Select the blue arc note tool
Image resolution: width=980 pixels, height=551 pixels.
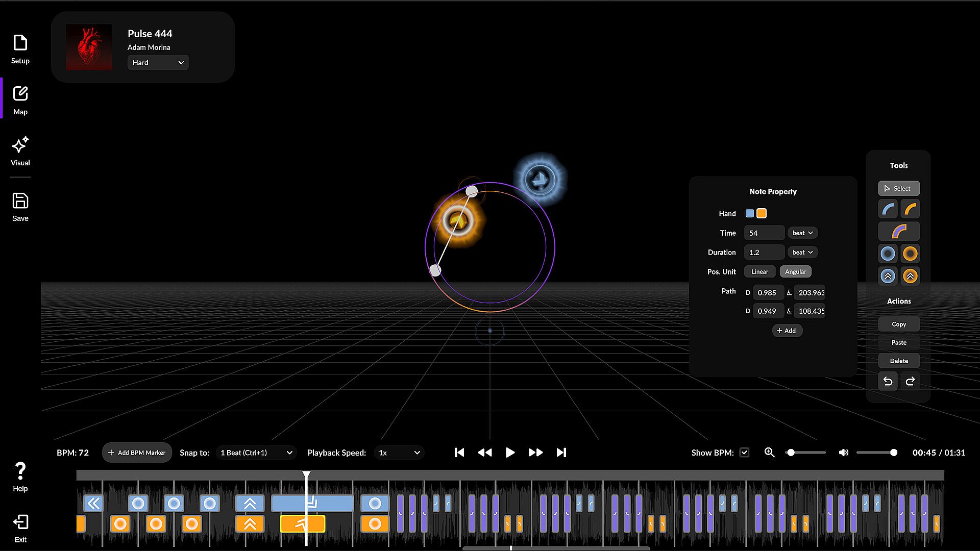coord(888,209)
